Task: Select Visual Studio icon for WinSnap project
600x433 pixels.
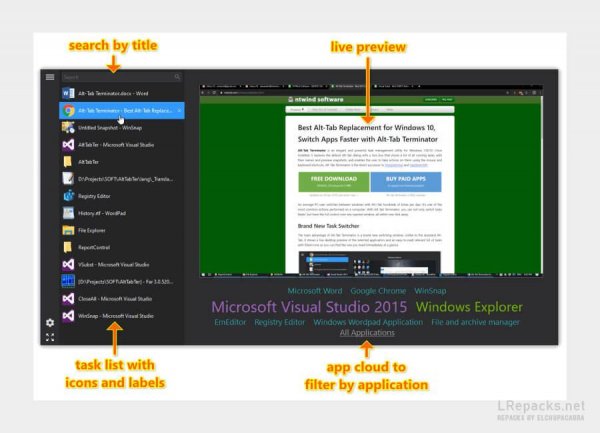Action: pyautogui.click(x=68, y=316)
